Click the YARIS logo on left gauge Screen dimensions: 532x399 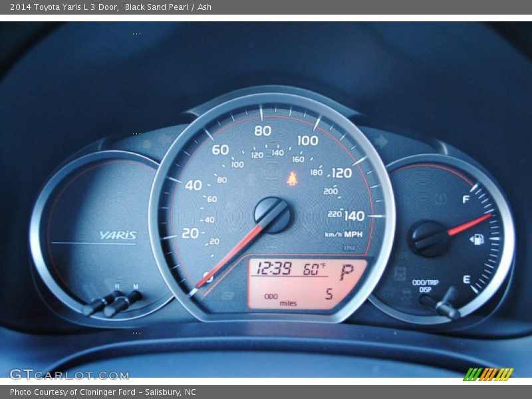click(118, 235)
